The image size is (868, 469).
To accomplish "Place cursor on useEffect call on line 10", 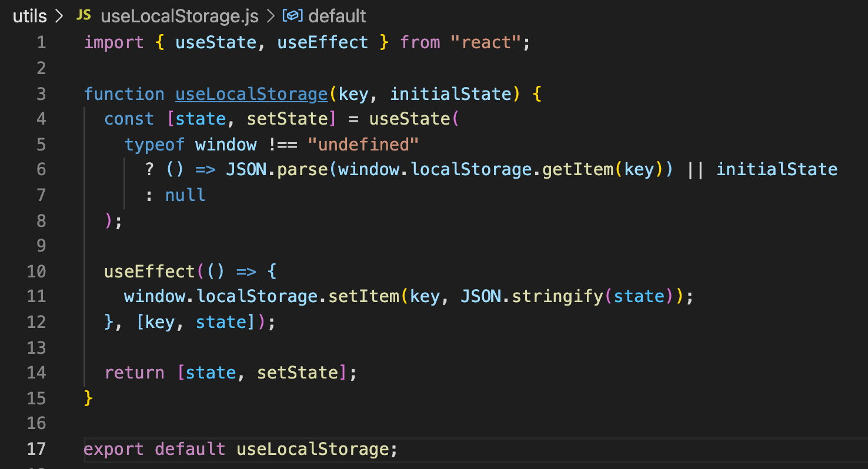I will (x=150, y=272).
